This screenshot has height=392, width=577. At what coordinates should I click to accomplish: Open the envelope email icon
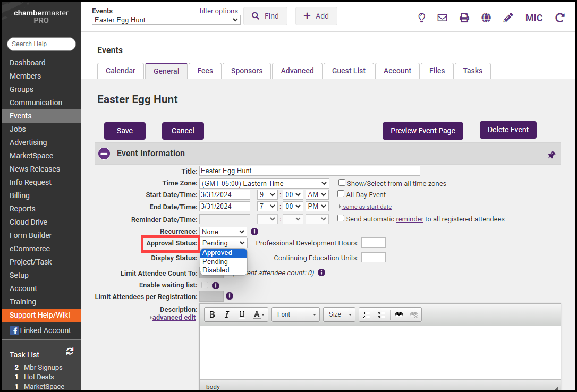coord(442,18)
